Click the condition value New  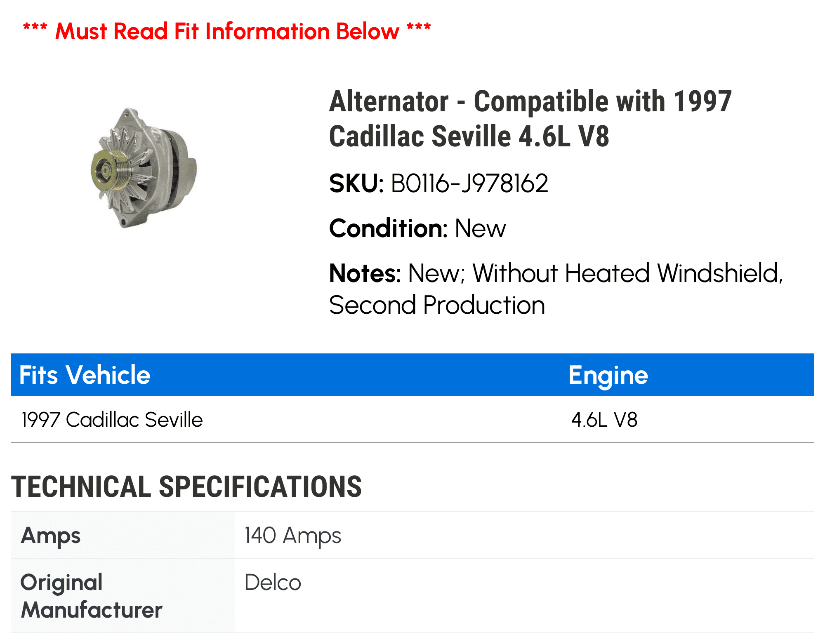[480, 228]
